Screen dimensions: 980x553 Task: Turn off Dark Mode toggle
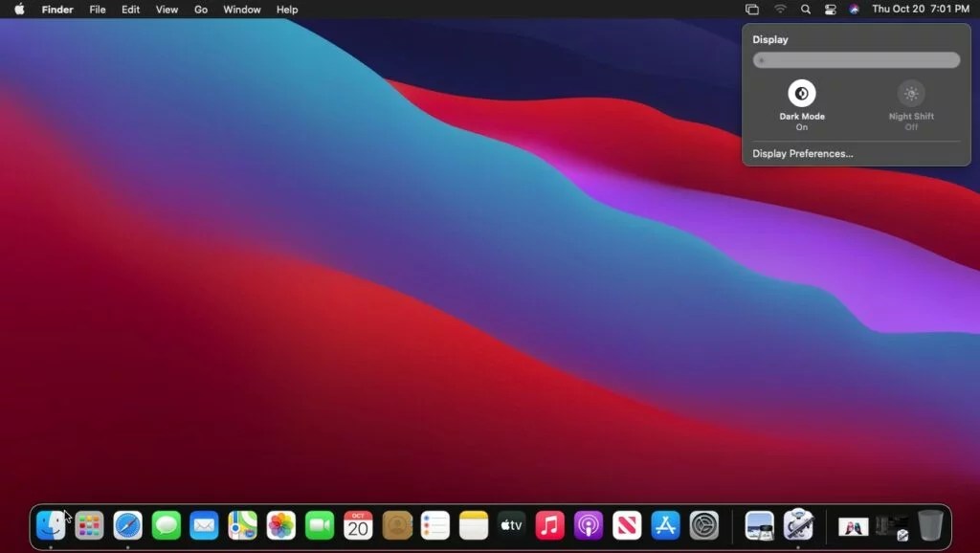point(802,94)
